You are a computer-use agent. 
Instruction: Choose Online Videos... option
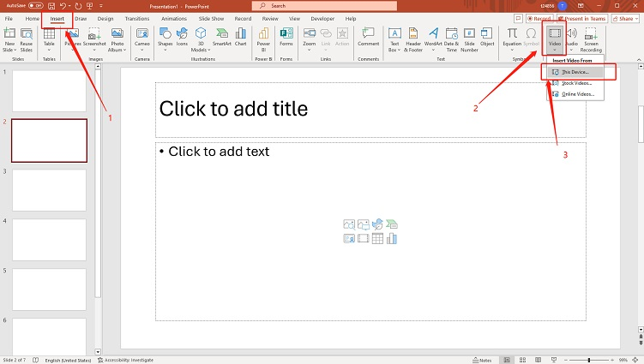click(575, 94)
